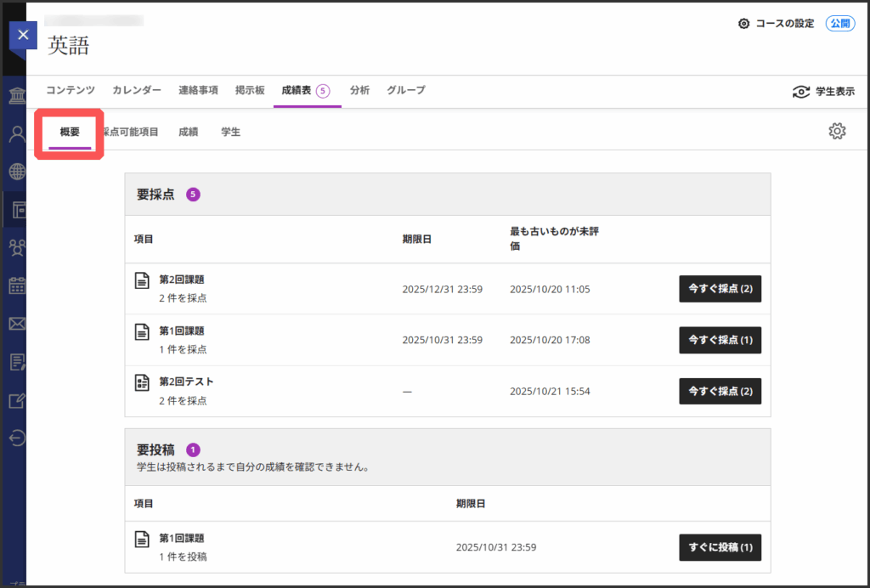Switch to the 掲示板 tab
Screen dimensions: 870x588
point(250,90)
